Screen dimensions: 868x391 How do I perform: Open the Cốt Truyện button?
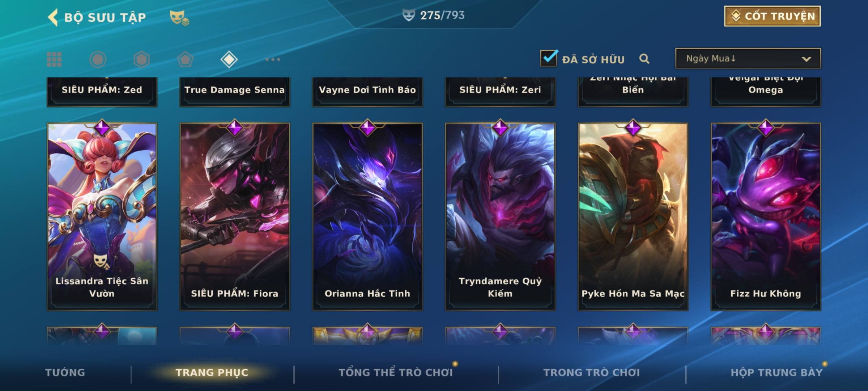[x=772, y=16]
